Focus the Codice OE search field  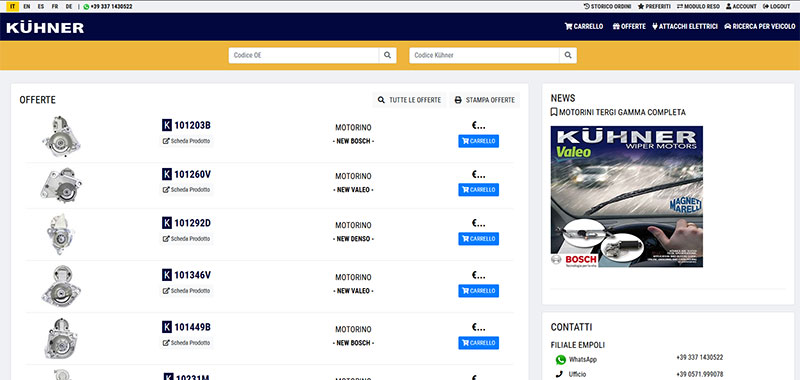(304, 55)
